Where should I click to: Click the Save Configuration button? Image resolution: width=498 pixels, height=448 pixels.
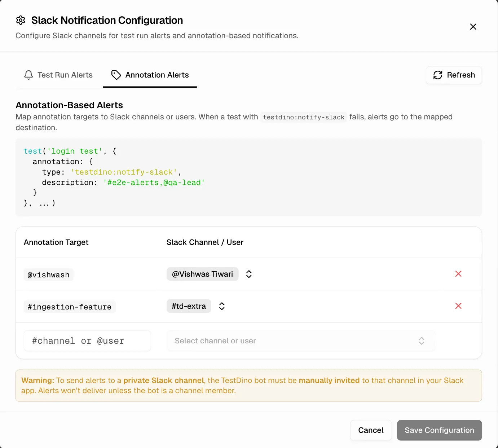[439, 430]
